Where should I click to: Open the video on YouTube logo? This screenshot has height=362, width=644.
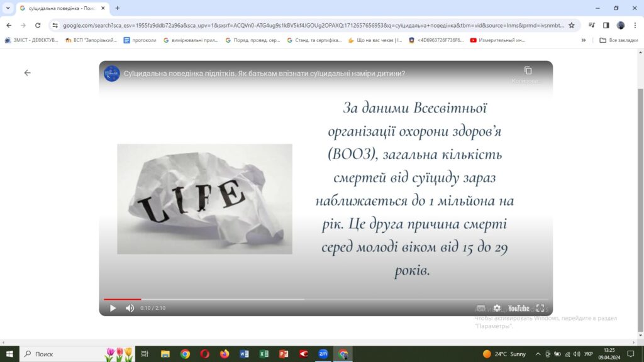[x=518, y=308]
